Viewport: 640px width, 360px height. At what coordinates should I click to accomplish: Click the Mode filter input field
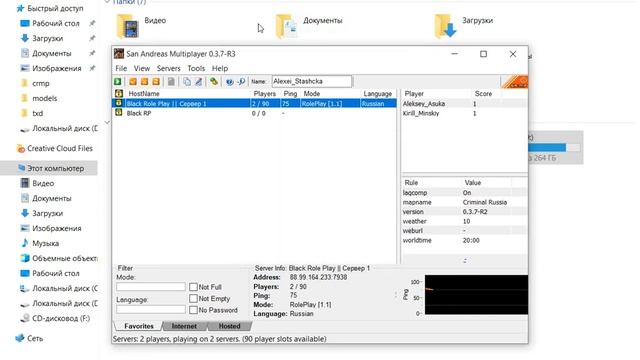coord(151,287)
